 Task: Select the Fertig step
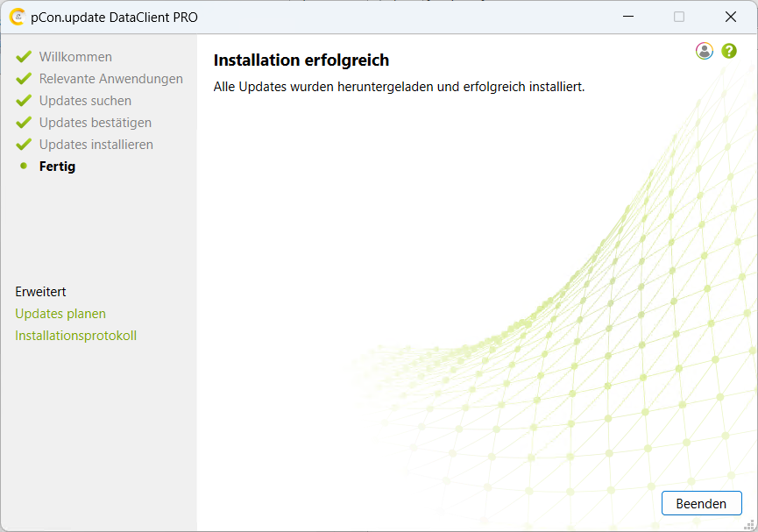pyautogui.click(x=57, y=167)
